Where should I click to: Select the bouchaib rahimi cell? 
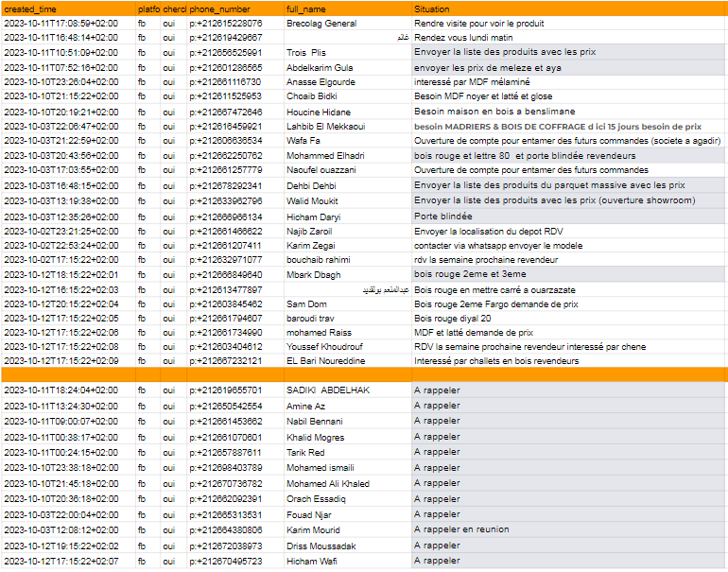[x=348, y=260]
